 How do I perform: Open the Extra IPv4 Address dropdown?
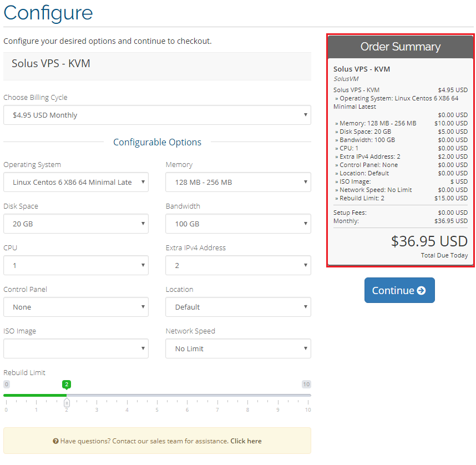239,265
